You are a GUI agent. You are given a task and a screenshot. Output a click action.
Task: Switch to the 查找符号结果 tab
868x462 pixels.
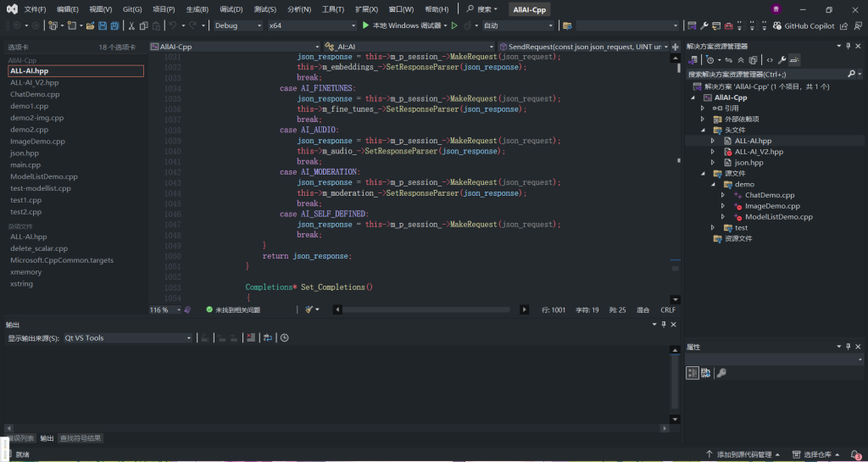(x=81, y=438)
